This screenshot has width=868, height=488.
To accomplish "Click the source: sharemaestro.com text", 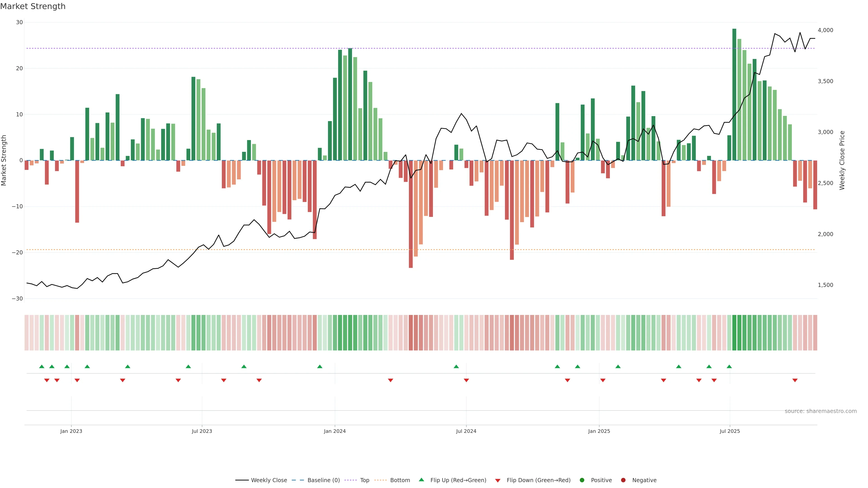I will pyautogui.click(x=821, y=411).
